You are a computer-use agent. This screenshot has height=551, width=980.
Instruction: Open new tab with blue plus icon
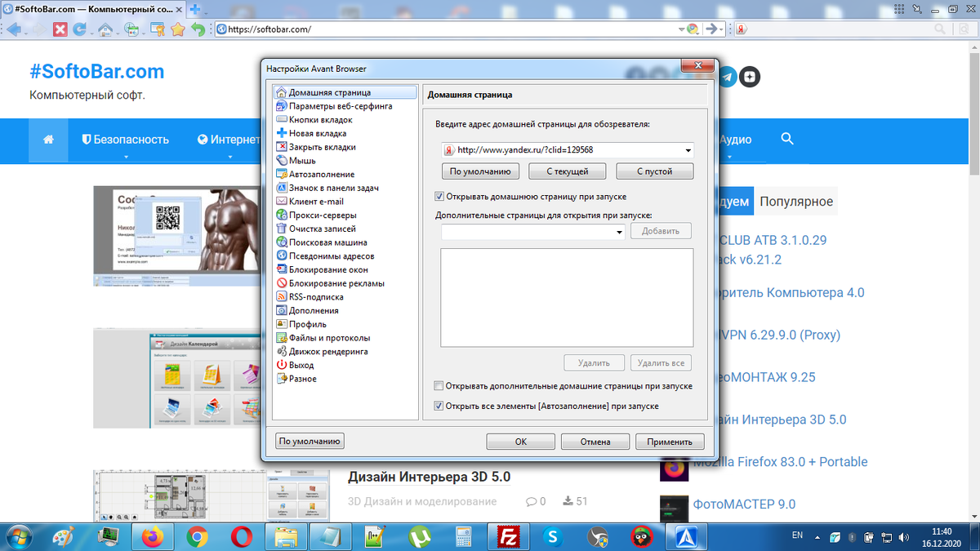click(x=196, y=7)
